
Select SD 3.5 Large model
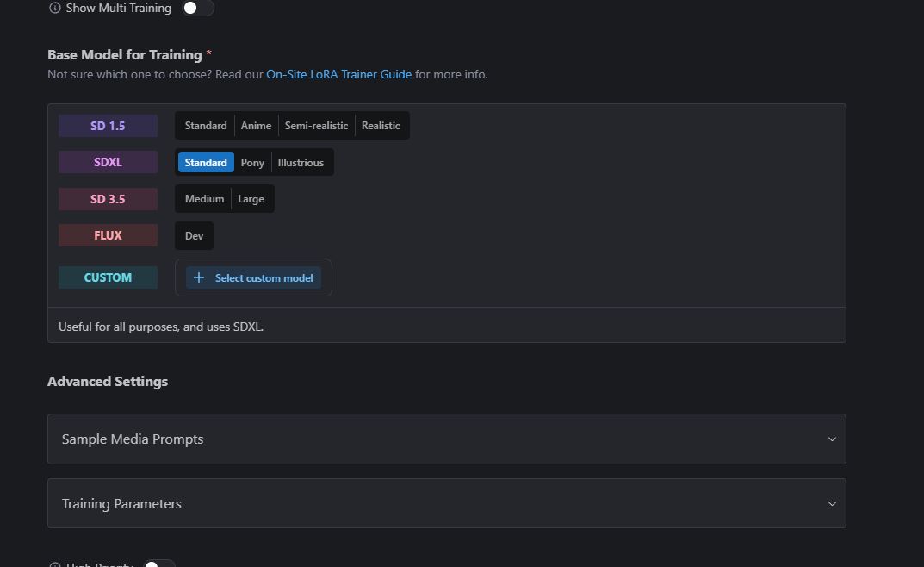(x=251, y=199)
